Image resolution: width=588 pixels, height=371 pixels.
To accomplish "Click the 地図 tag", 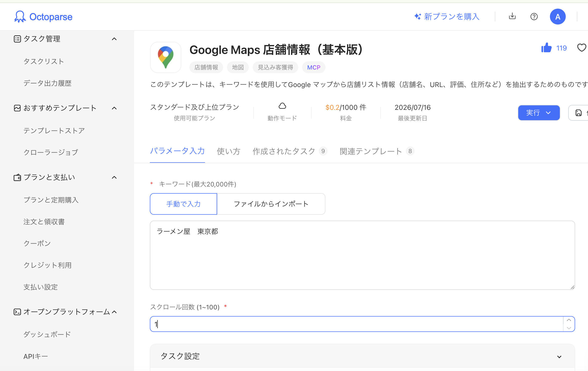I will (238, 67).
